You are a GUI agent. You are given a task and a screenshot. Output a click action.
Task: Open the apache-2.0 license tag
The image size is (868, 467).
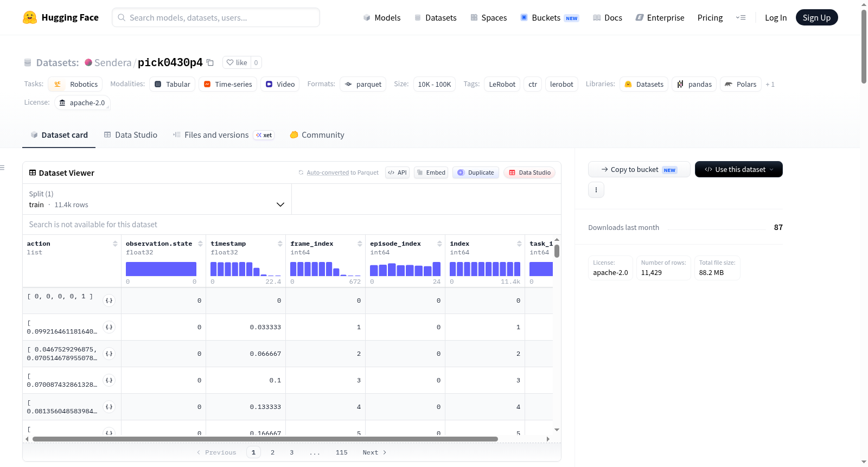point(82,103)
